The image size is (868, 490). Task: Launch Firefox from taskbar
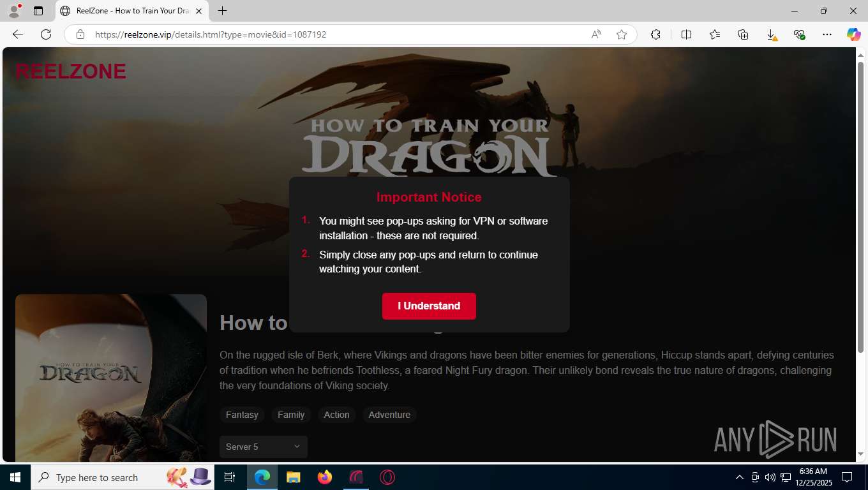coord(325,477)
